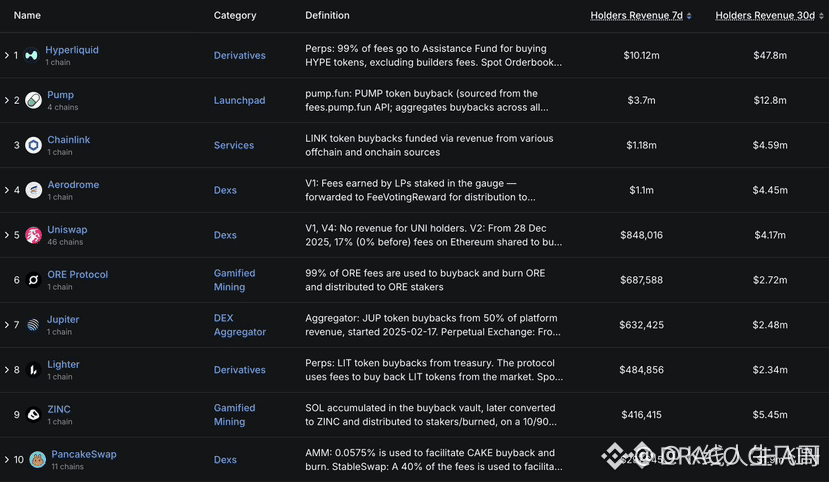Open Derivatives category for Lighter
829x482 pixels.
click(x=240, y=369)
